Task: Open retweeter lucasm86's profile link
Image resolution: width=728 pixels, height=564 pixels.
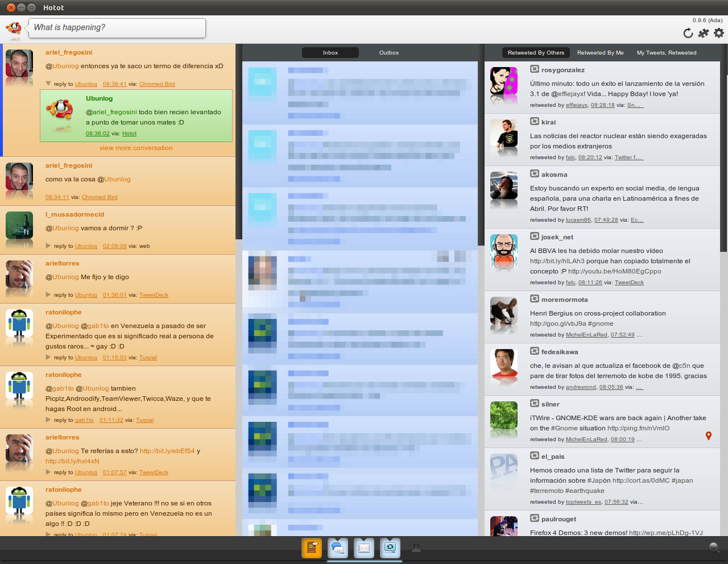Action: point(578,220)
